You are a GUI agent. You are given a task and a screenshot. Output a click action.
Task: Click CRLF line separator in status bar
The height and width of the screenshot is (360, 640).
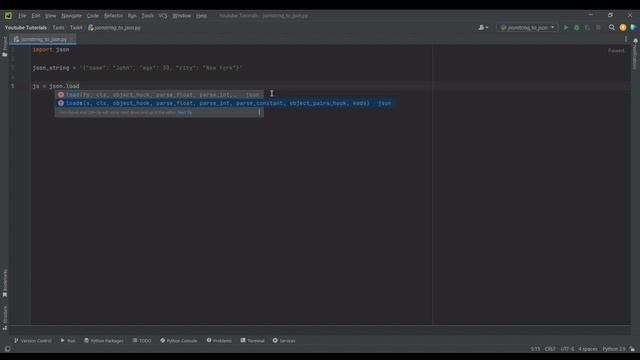550,349
